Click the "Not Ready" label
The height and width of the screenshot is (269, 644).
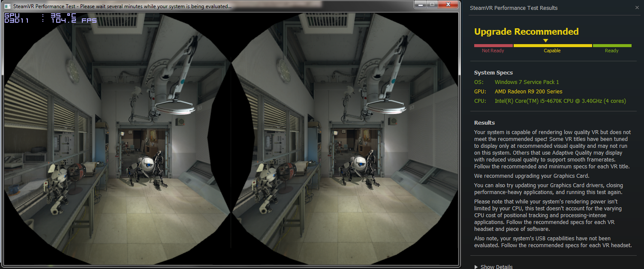click(x=493, y=51)
